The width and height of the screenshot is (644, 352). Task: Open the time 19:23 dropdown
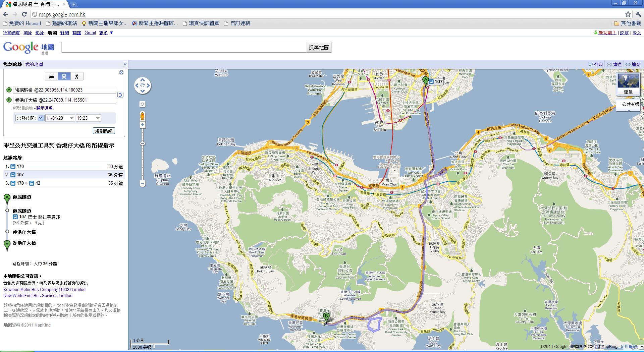88,118
